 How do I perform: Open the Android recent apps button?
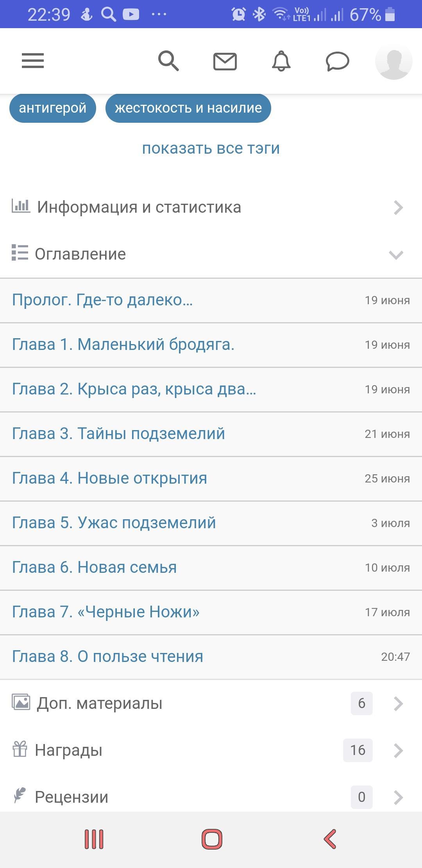pos(94,839)
